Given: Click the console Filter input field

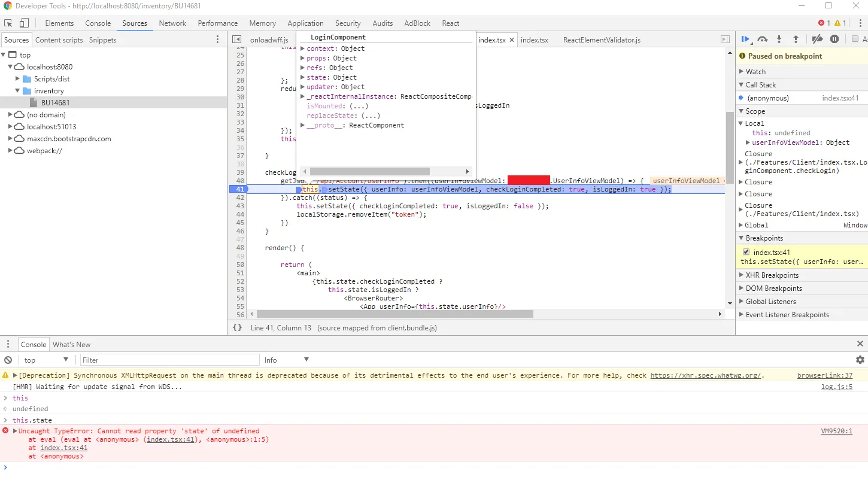Looking at the screenshot, I should [169, 360].
